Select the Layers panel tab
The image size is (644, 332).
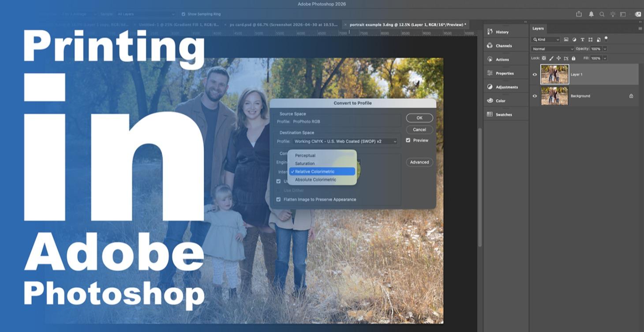tap(538, 28)
